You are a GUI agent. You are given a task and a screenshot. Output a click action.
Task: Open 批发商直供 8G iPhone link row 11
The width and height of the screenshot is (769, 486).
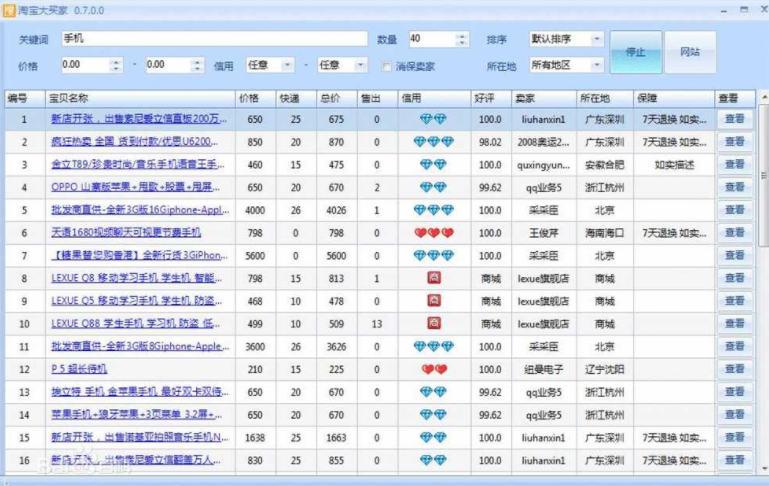pos(140,346)
